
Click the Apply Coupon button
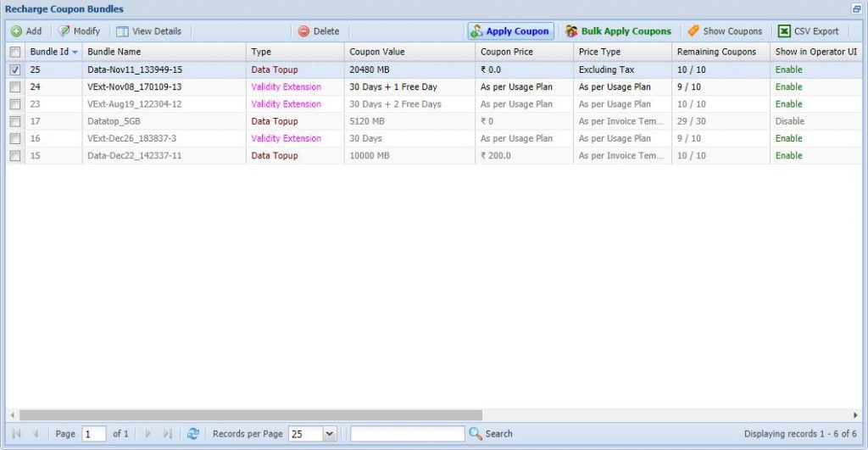click(x=509, y=31)
